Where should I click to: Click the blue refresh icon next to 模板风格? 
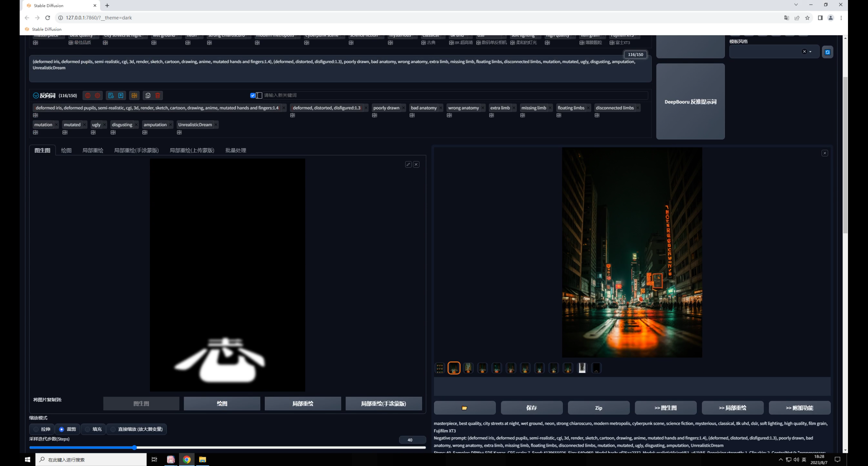click(x=827, y=52)
